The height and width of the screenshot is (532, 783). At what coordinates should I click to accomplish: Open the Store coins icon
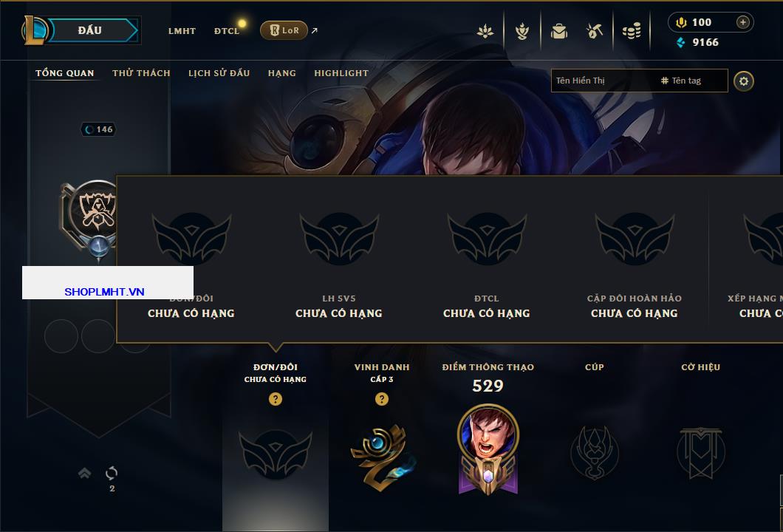pyautogui.click(x=632, y=31)
